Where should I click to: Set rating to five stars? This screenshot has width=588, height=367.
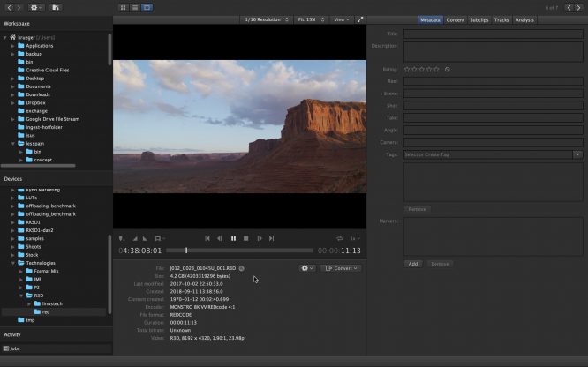(435, 69)
